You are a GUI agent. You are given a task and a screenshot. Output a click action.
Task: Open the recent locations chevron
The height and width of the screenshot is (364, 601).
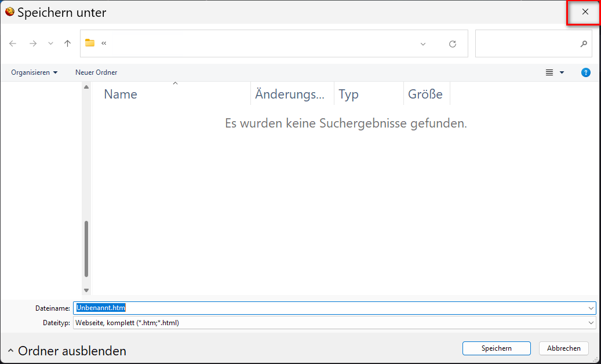pyautogui.click(x=50, y=43)
